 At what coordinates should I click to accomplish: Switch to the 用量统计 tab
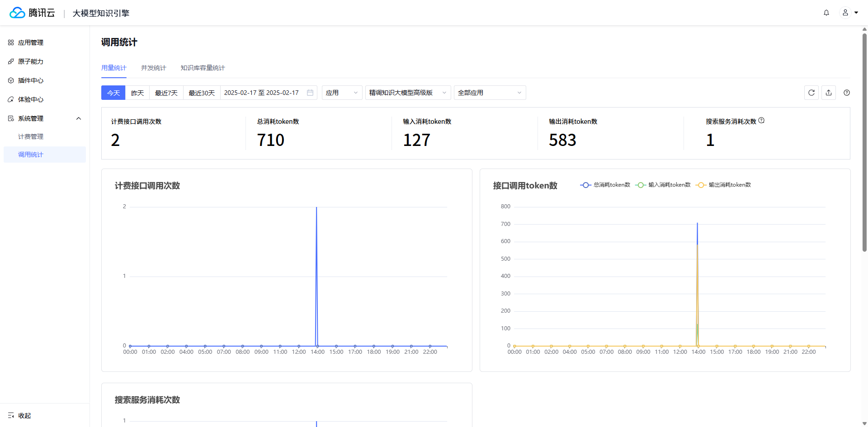point(114,68)
